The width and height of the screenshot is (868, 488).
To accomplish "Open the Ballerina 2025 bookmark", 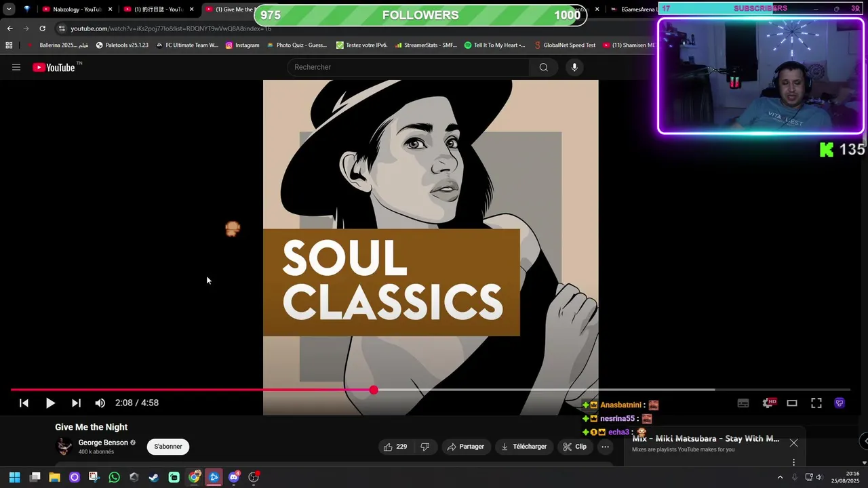I will point(58,45).
